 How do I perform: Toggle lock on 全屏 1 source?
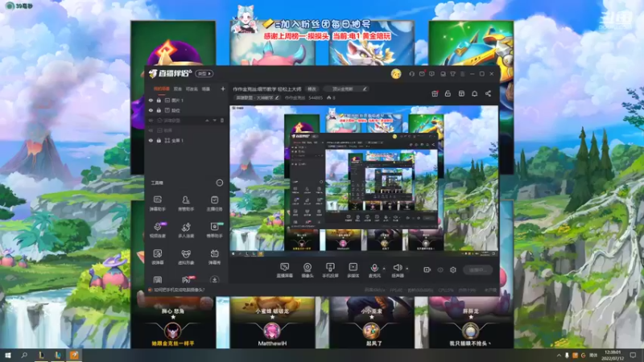[x=159, y=140]
